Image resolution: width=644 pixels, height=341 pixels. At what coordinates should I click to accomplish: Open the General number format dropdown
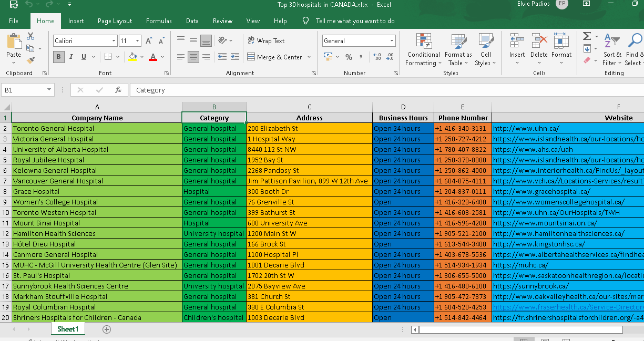pyautogui.click(x=392, y=40)
